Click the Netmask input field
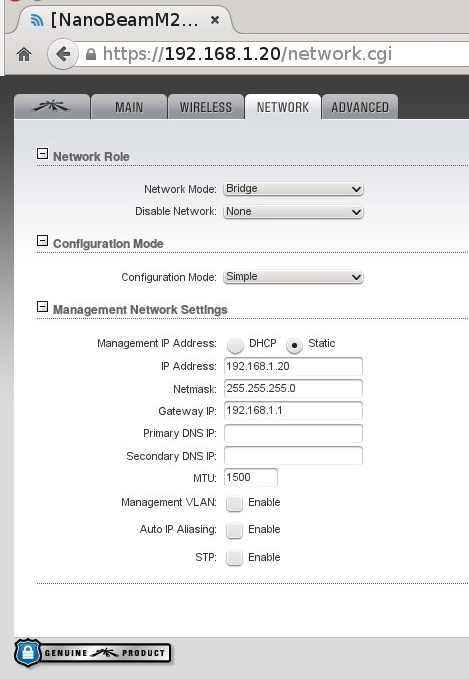This screenshot has width=469, height=679. pyautogui.click(x=293, y=388)
